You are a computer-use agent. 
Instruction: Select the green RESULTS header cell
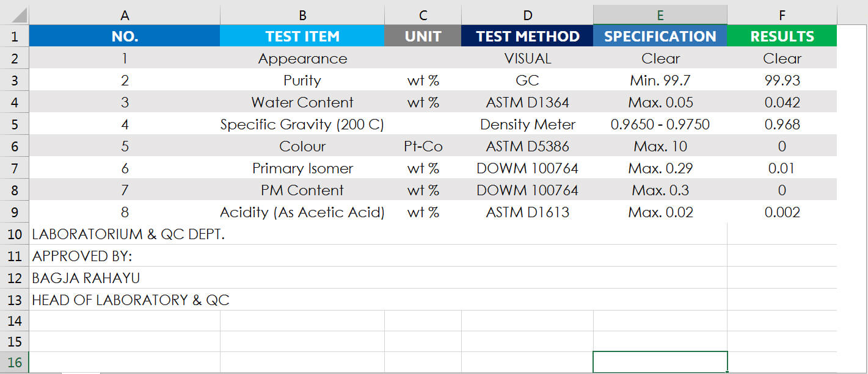[782, 37]
